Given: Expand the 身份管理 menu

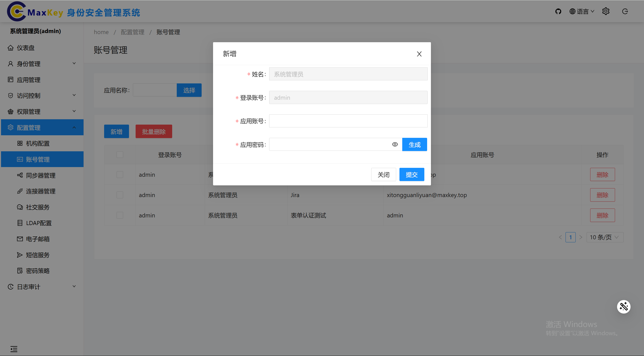Looking at the screenshot, I should 28,64.
